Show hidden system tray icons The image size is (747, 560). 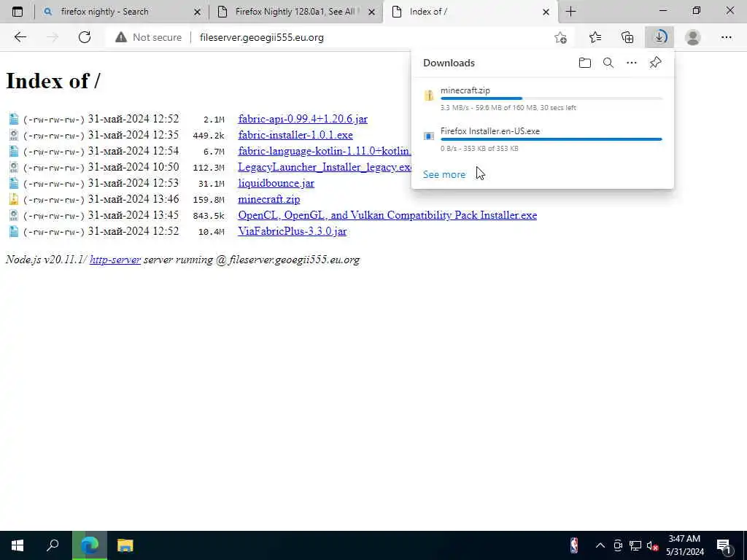[600, 545]
